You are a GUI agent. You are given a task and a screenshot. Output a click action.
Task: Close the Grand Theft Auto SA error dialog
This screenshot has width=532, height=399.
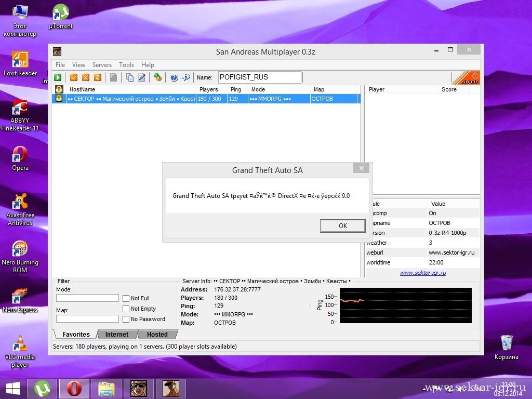pyautogui.click(x=362, y=168)
